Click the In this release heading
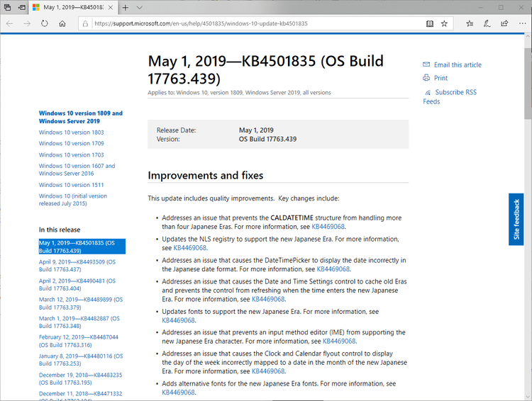The width and height of the screenshot is (532, 401). pos(60,230)
